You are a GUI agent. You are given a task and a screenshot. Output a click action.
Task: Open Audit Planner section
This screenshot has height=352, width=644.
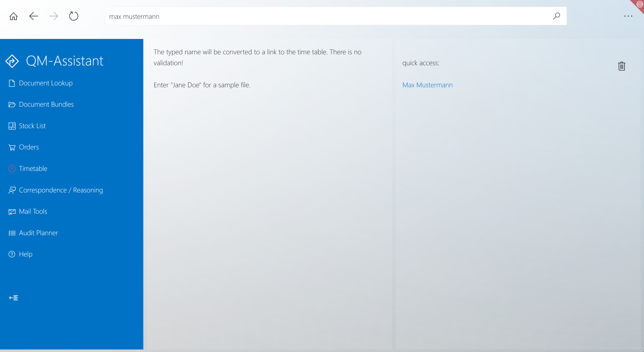[x=39, y=233]
